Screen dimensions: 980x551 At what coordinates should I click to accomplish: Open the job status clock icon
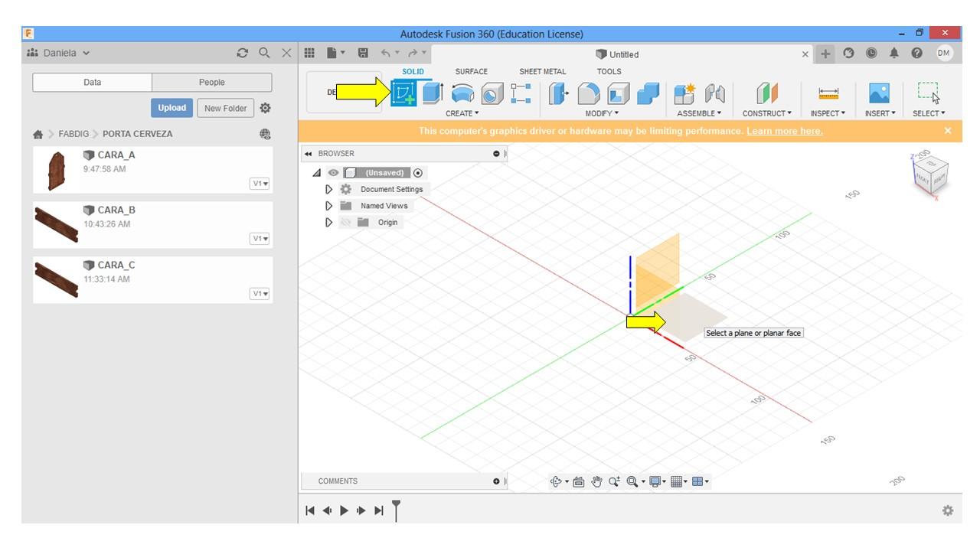871,53
